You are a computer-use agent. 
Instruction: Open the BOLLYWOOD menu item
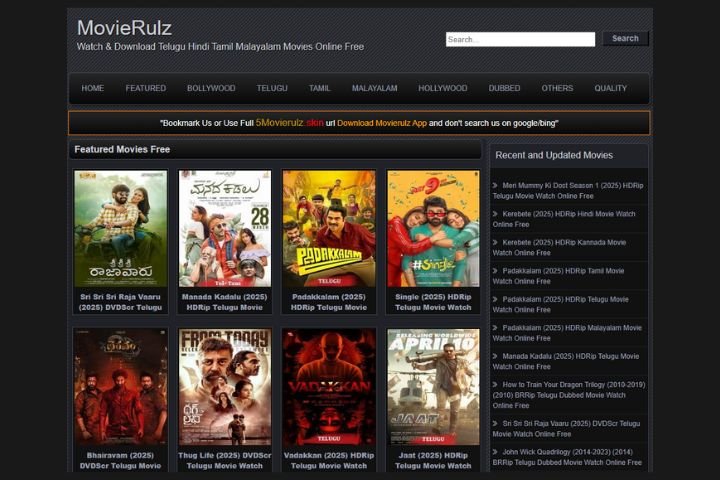coord(211,88)
